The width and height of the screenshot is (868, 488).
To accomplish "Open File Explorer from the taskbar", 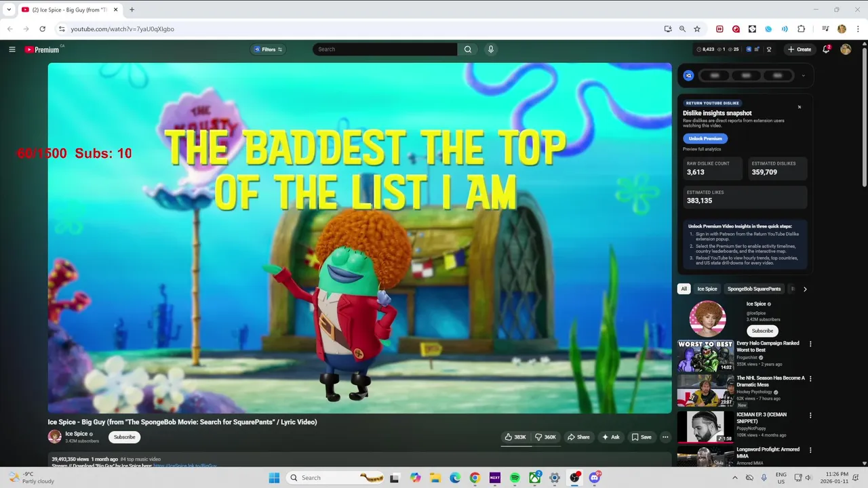I will [435, 478].
